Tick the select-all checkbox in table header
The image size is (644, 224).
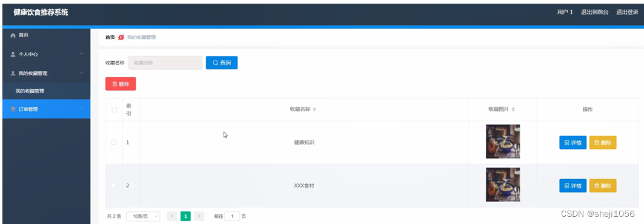coord(114,110)
